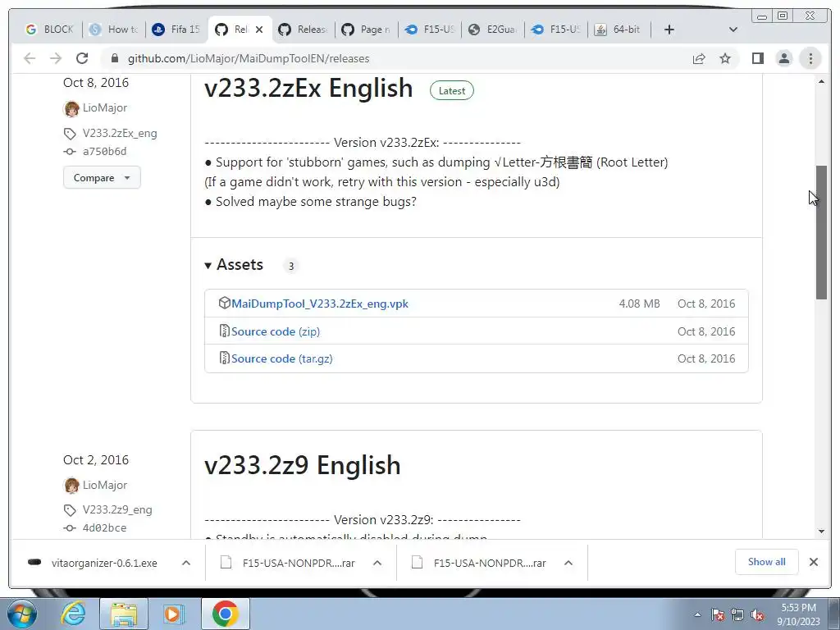The width and height of the screenshot is (840, 630).
Task: Download Source code (zip)
Action: 276,331
